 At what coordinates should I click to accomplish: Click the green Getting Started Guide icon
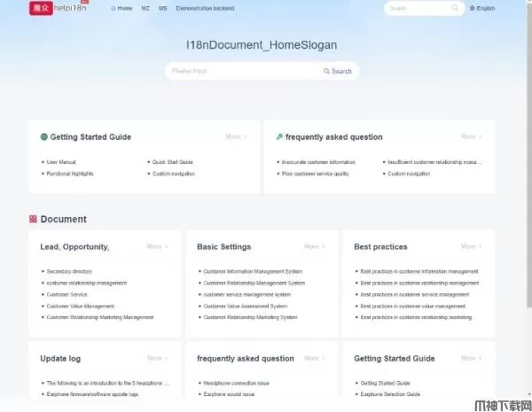coord(44,137)
